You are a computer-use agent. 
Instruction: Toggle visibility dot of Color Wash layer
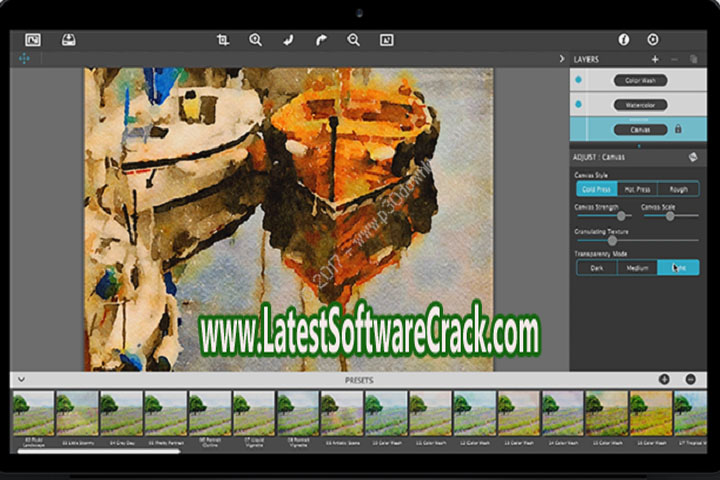[578, 80]
